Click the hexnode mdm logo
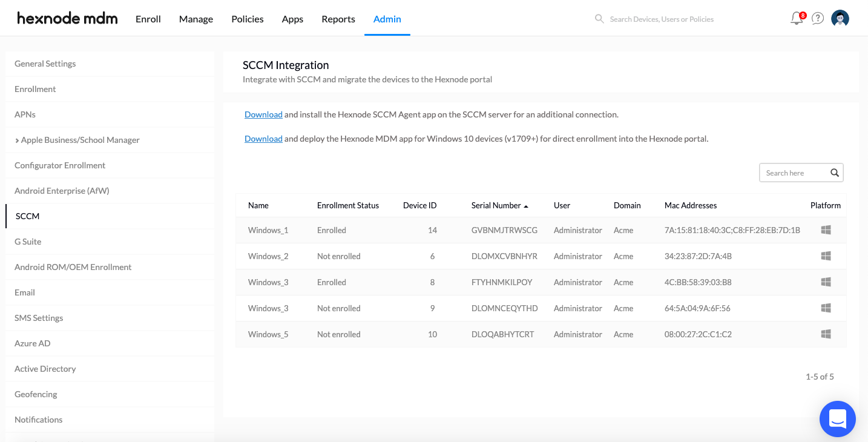 [x=67, y=19]
